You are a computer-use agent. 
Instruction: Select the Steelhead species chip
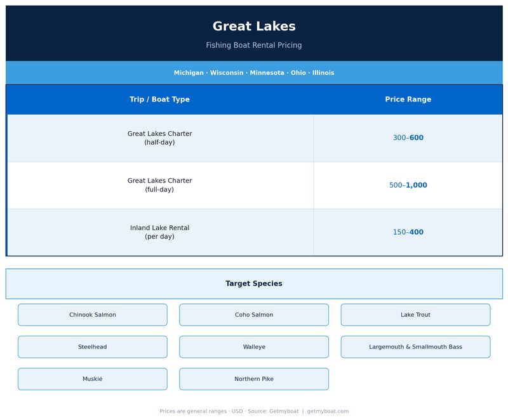coord(92,347)
